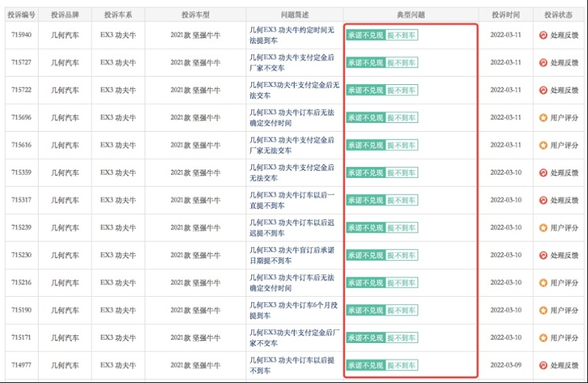Click the 处理反馈 status icon for complaint 715940

(543, 35)
